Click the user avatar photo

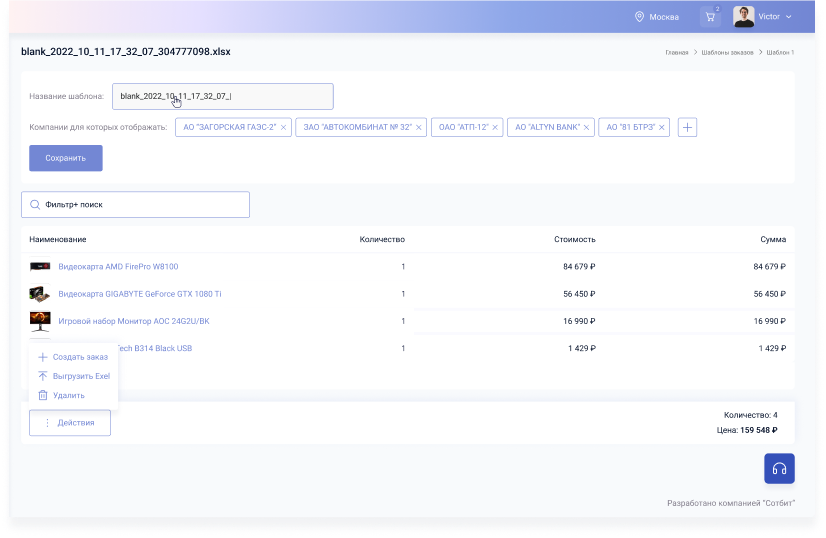(743, 17)
